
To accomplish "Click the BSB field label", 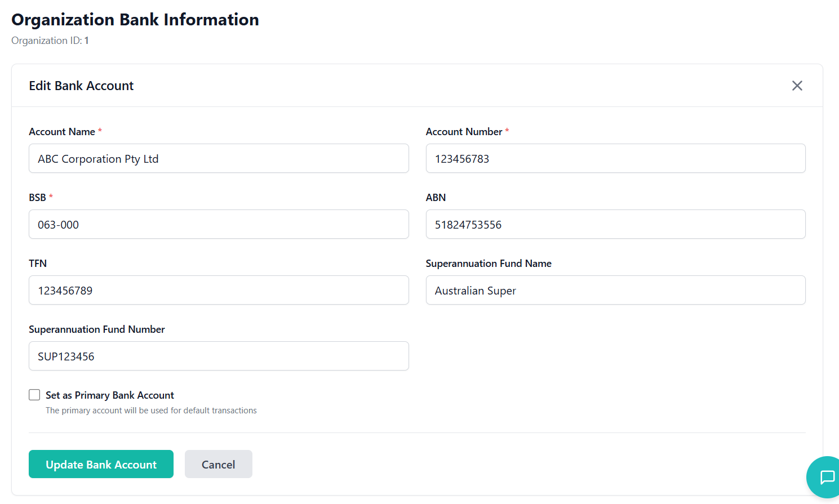I will pos(37,198).
